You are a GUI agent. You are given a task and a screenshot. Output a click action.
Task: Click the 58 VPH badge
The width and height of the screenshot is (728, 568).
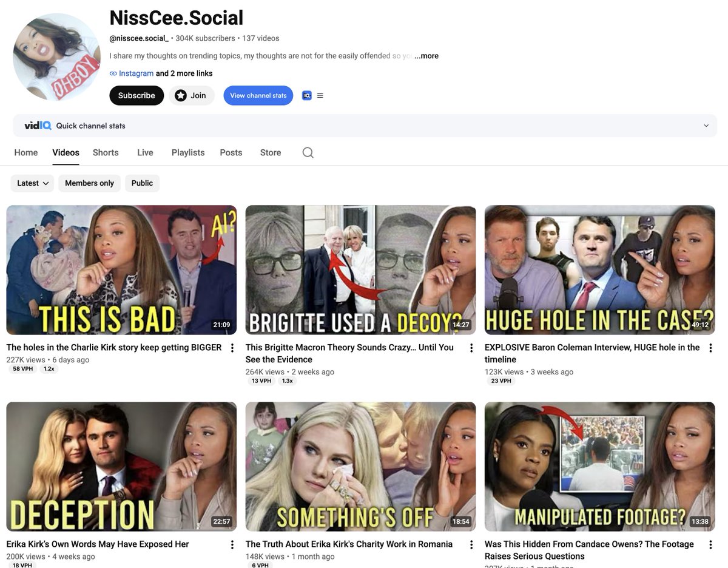point(23,369)
